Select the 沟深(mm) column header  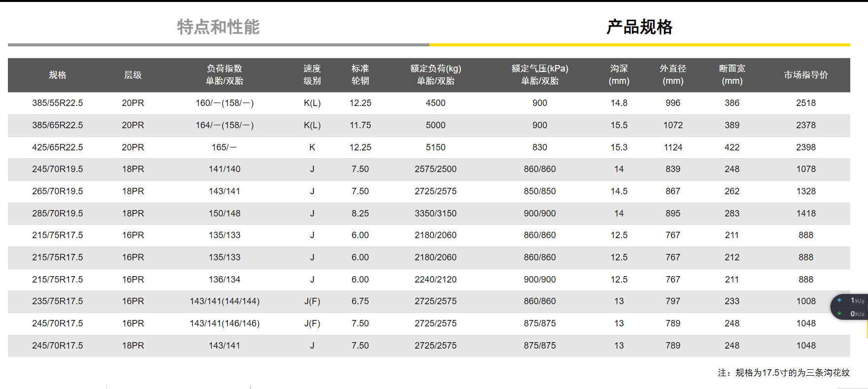pos(619,75)
